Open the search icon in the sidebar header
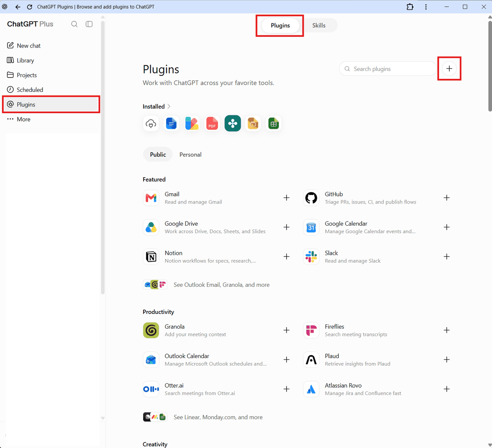Image resolution: width=492 pixels, height=448 pixels. point(74,24)
